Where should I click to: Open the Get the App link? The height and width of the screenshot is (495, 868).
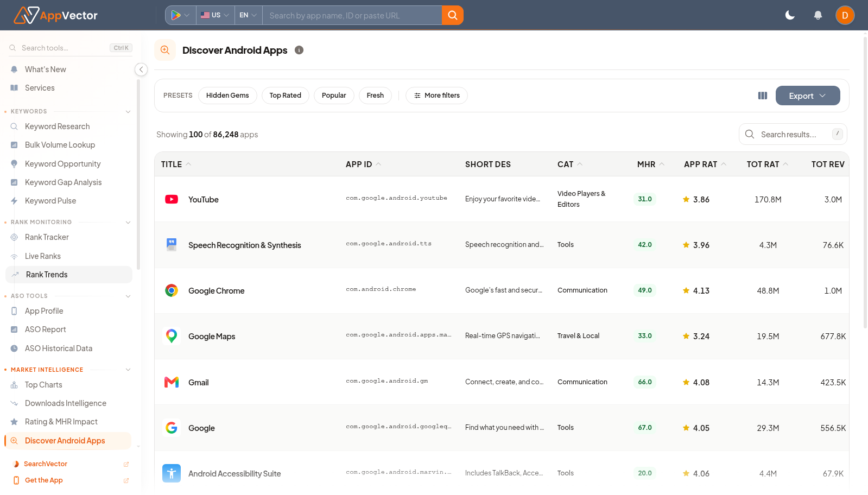pos(69,480)
